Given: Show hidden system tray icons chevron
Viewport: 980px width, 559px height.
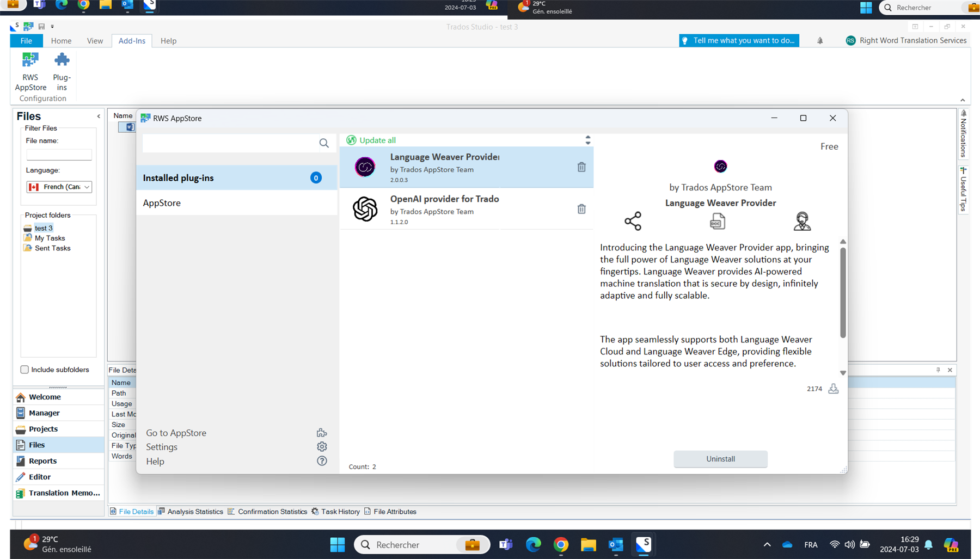Looking at the screenshot, I should coord(767,544).
